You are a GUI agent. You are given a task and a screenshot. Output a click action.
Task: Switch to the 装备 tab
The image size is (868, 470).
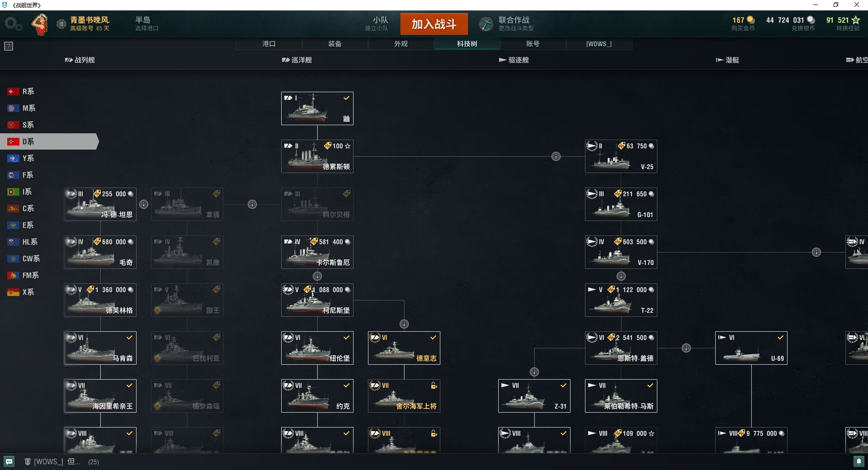335,44
